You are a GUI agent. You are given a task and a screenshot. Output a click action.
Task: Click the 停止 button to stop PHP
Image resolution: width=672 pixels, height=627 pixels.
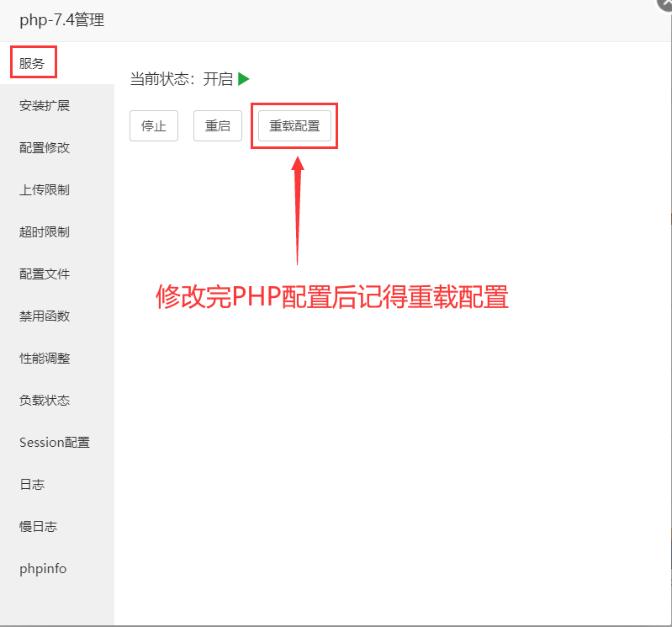(x=154, y=126)
